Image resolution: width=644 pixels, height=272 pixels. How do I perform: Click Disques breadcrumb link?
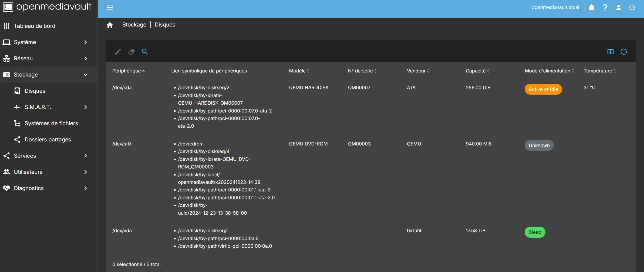165,25
